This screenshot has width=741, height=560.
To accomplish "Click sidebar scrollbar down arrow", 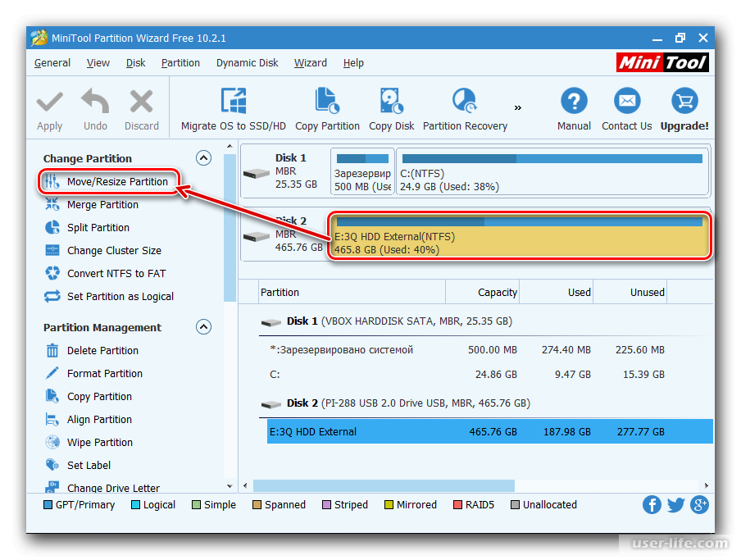I will (x=230, y=486).
